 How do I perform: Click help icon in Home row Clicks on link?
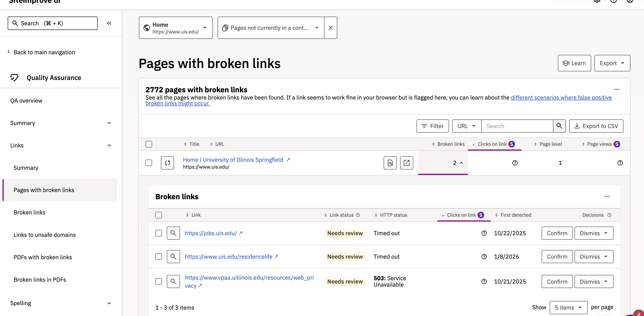pos(515,163)
